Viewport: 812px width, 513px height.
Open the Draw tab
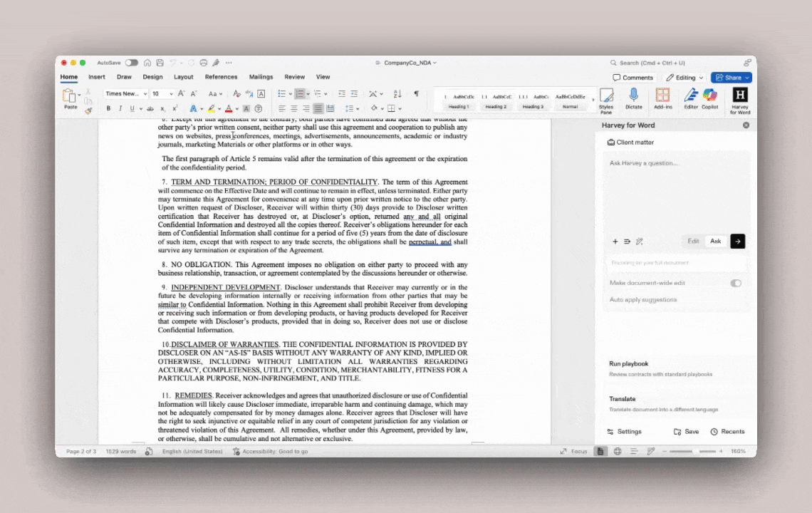coord(124,77)
